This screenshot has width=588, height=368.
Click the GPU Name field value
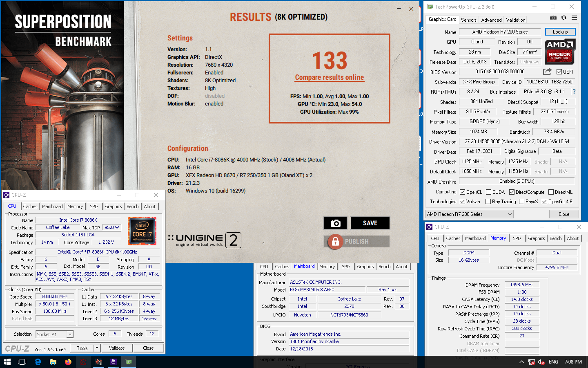tap(500, 31)
